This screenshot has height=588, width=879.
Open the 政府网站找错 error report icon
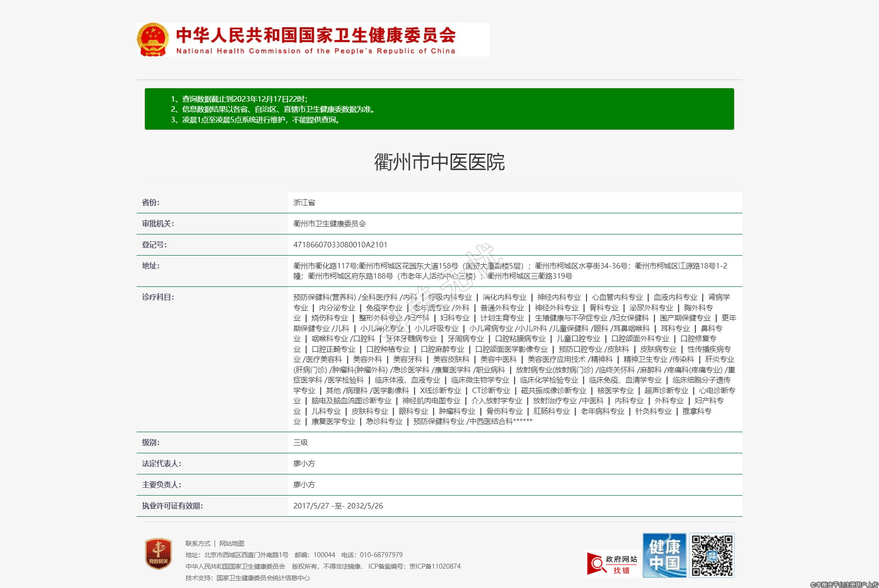[x=612, y=564]
